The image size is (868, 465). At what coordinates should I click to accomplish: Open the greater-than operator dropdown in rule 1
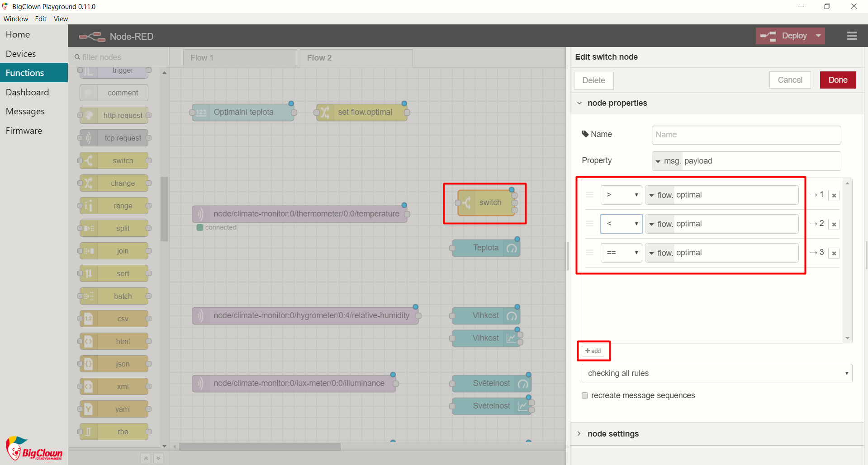coord(621,195)
